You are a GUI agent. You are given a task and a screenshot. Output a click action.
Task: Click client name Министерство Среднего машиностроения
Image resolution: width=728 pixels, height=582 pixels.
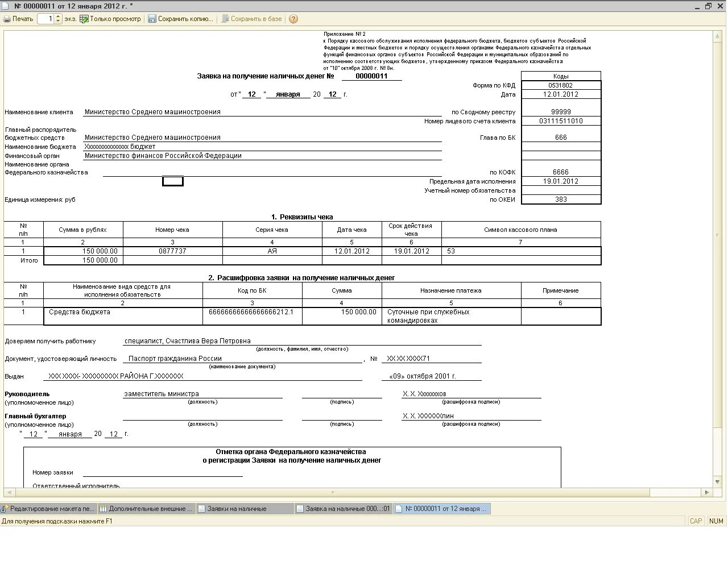click(x=152, y=112)
